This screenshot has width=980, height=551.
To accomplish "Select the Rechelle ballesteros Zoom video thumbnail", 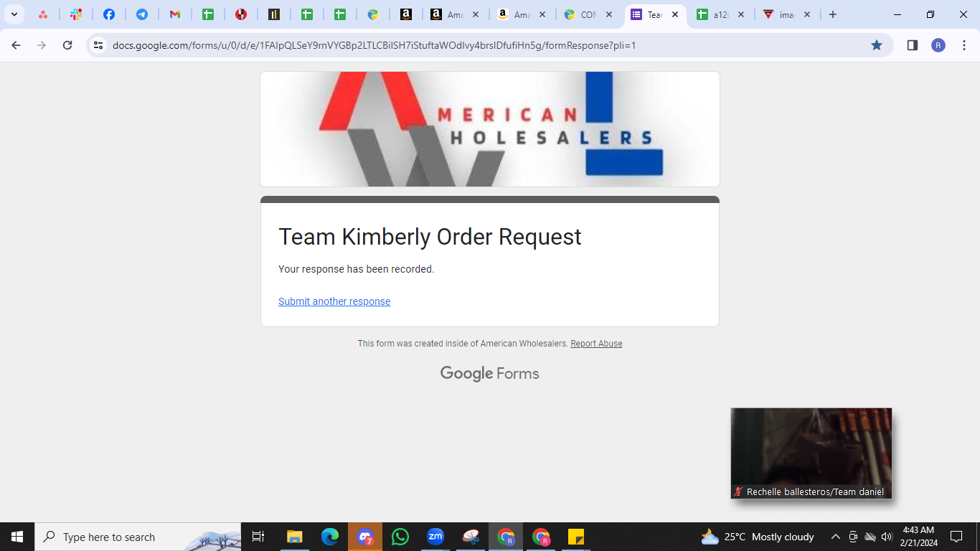I will click(811, 453).
